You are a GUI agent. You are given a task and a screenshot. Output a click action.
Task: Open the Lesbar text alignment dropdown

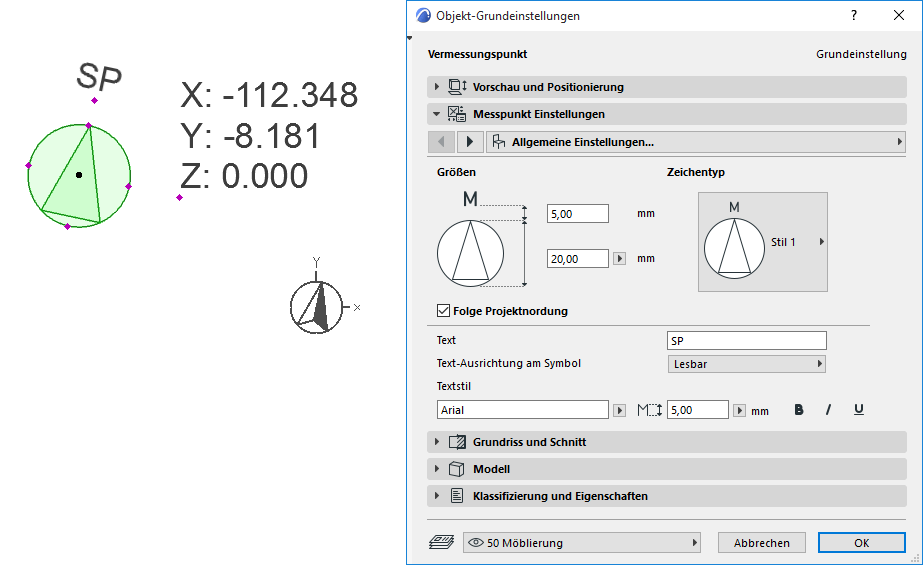coord(746,364)
